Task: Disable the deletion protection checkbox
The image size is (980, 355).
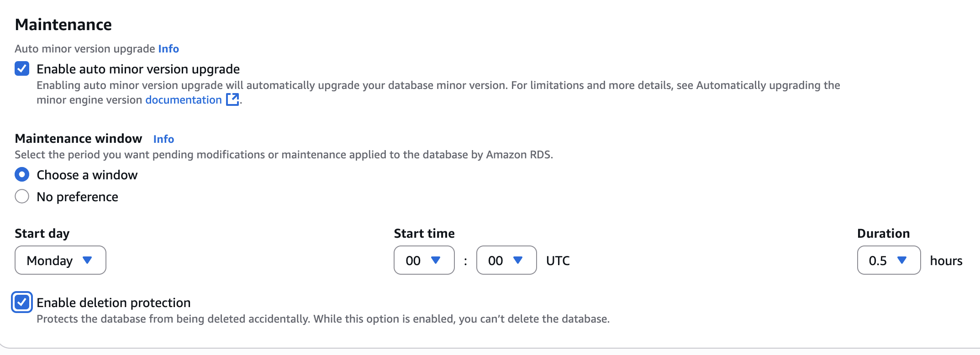Action: coord(22,302)
